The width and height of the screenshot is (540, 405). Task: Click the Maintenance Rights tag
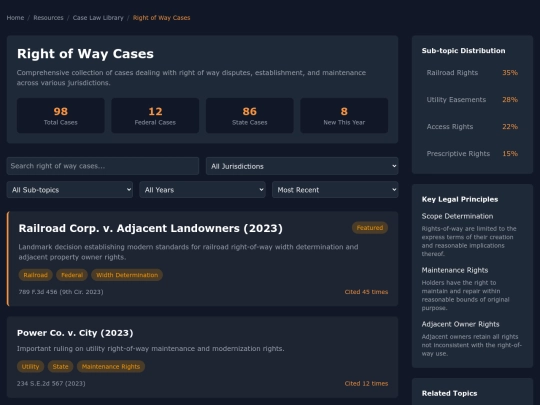pos(111,366)
